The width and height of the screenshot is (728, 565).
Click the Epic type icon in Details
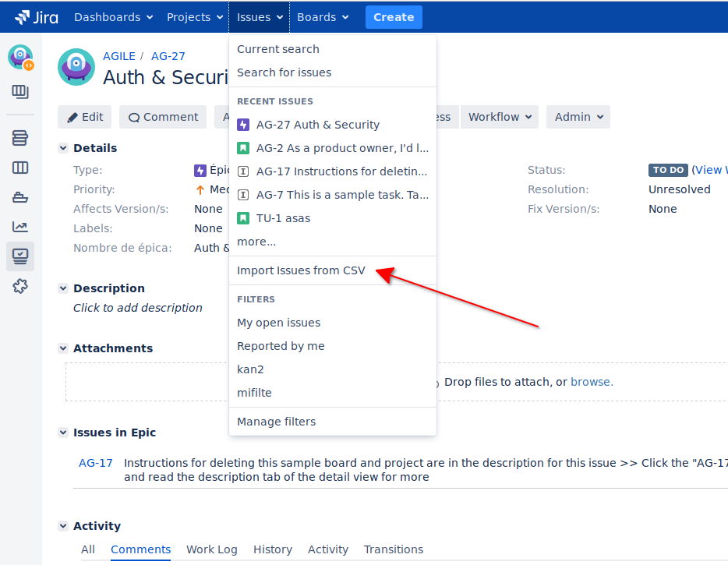tap(200, 171)
